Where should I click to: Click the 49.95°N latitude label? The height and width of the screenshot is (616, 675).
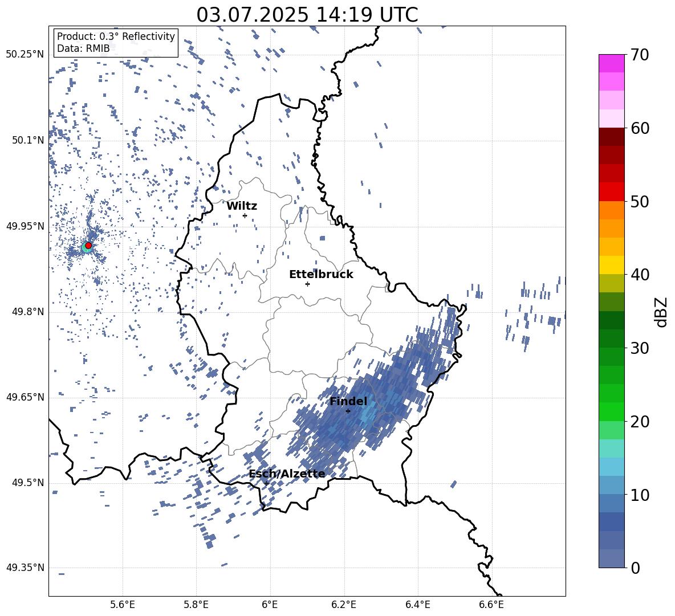pos(25,226)
